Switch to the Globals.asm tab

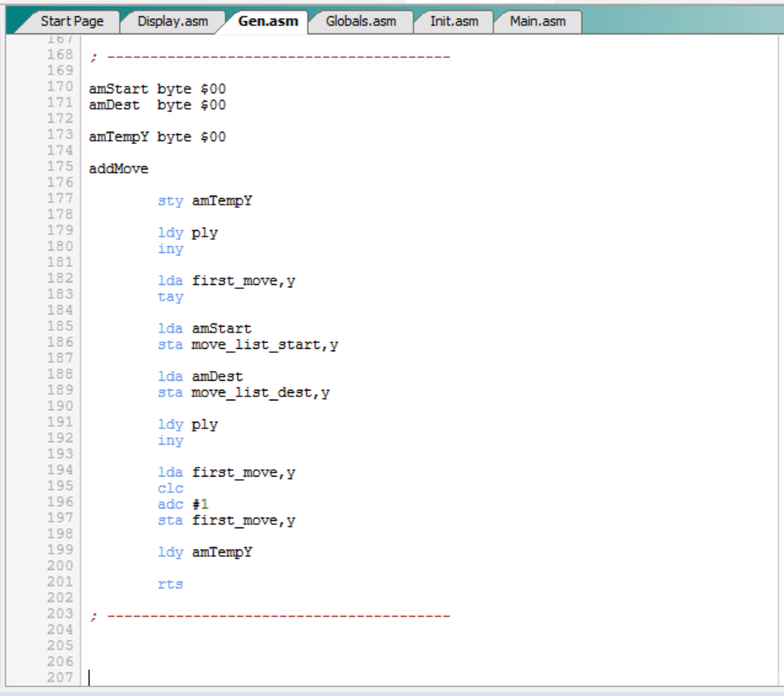click(360, 21)
